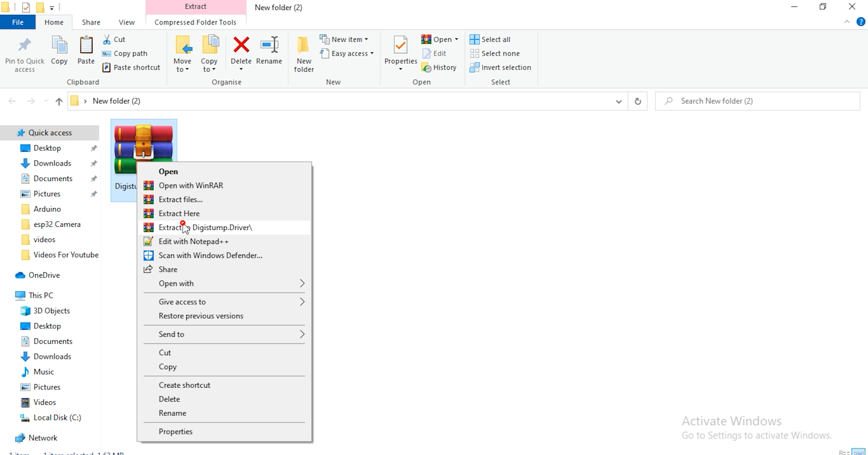
Task: Expand Give access to submenu
Action: (224, 302)
